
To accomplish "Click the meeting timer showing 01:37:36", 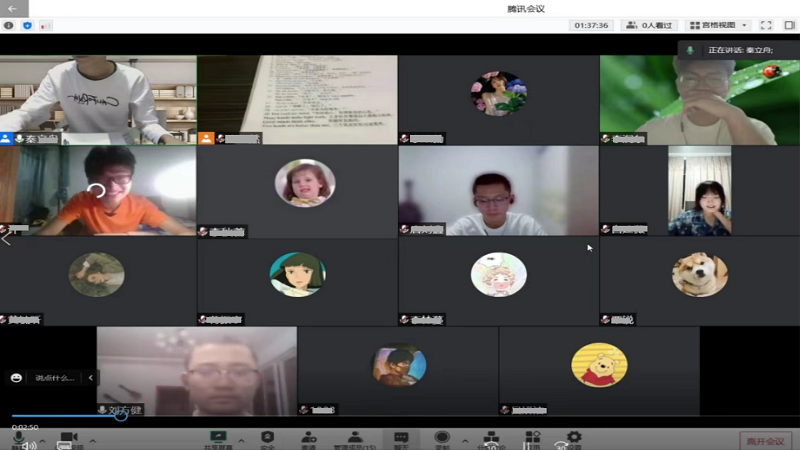I will tap(591, 25).
